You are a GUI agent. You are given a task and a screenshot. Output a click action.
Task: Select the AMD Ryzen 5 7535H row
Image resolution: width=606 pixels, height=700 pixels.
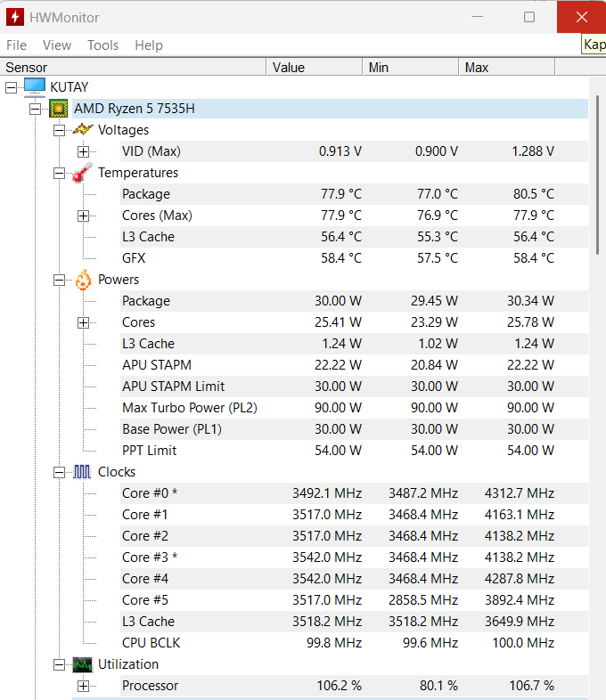tap(330, 109)
